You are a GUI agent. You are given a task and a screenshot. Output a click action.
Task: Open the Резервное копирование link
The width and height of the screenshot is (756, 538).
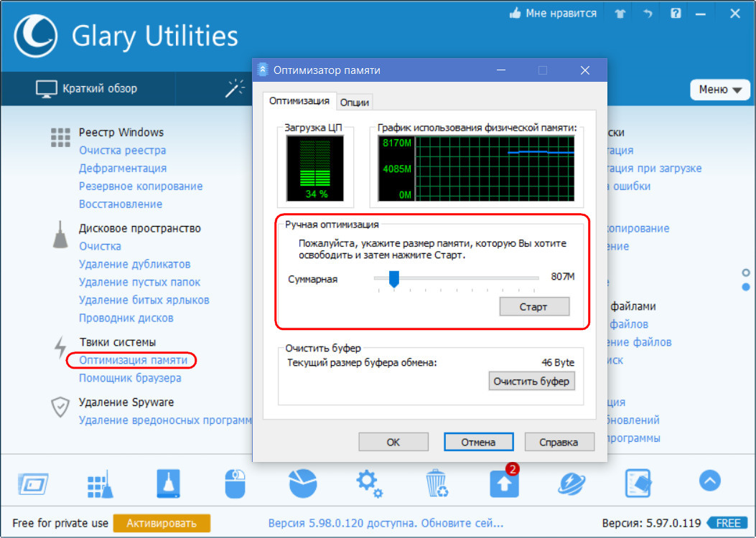pyautogui.click(x=141, y=186)
